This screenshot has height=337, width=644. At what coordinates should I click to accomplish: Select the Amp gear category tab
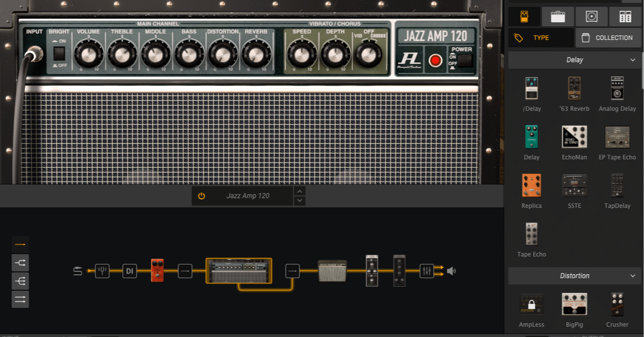(558, 17)
